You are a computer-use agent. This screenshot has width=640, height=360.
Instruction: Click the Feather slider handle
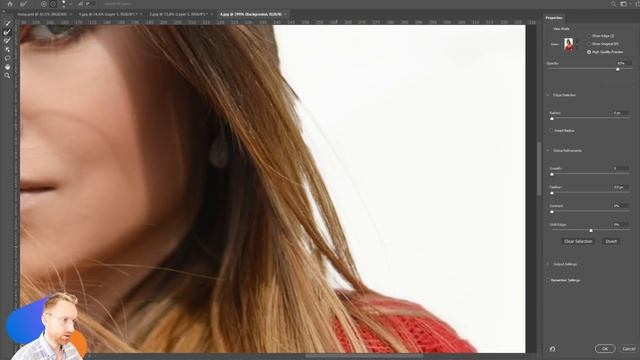[x=552, y=193]
